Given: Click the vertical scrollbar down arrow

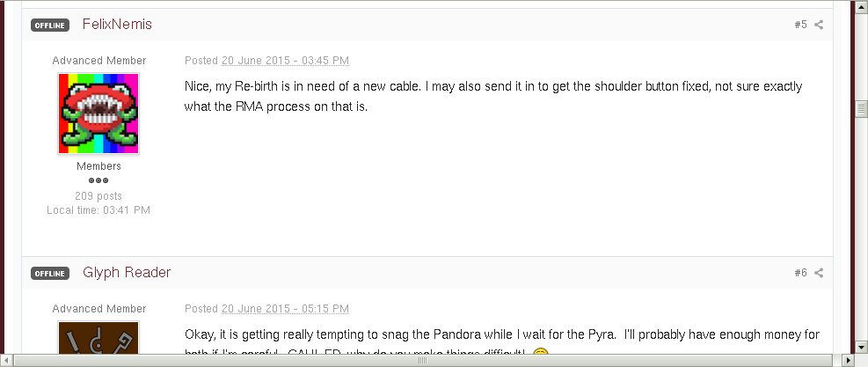Looking at the screenshot, I should [x=861, y=346].
